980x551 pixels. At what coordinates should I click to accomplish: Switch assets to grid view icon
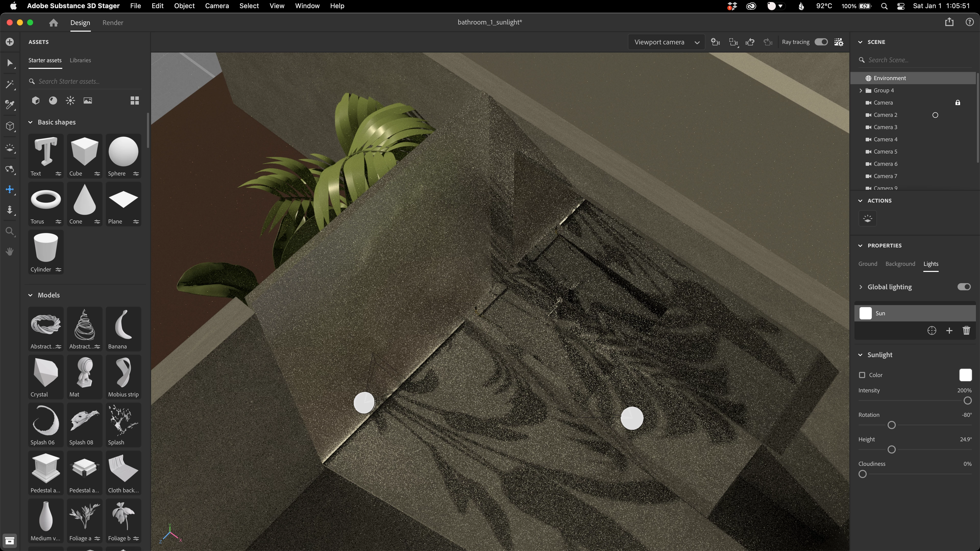click(x=135, y=101)
